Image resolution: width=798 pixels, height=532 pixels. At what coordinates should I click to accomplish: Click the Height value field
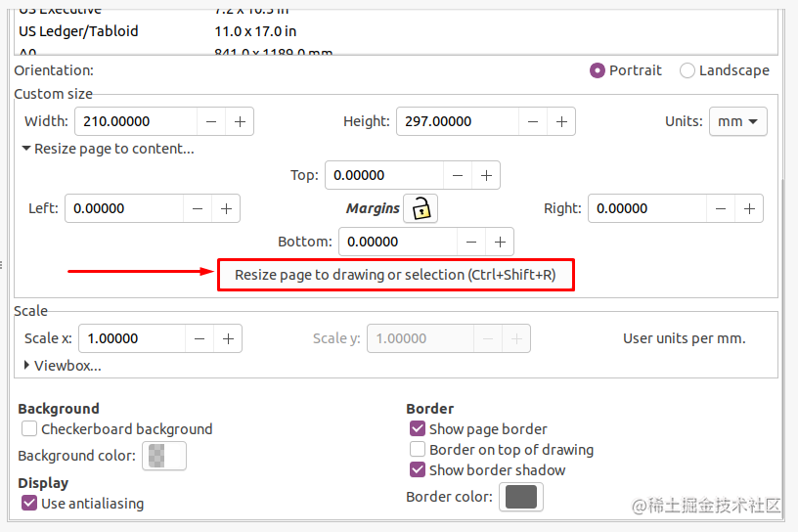click(x=458, y=121)
